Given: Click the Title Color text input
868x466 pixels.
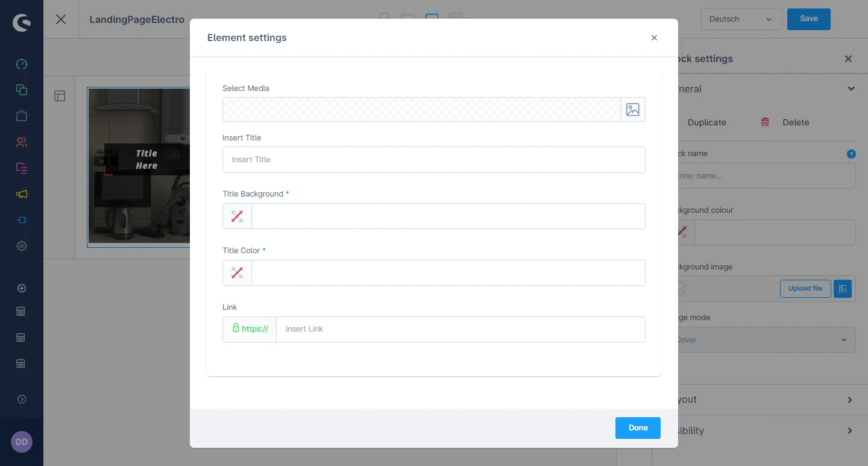Looking at the screenshot, I should [448, 273].
